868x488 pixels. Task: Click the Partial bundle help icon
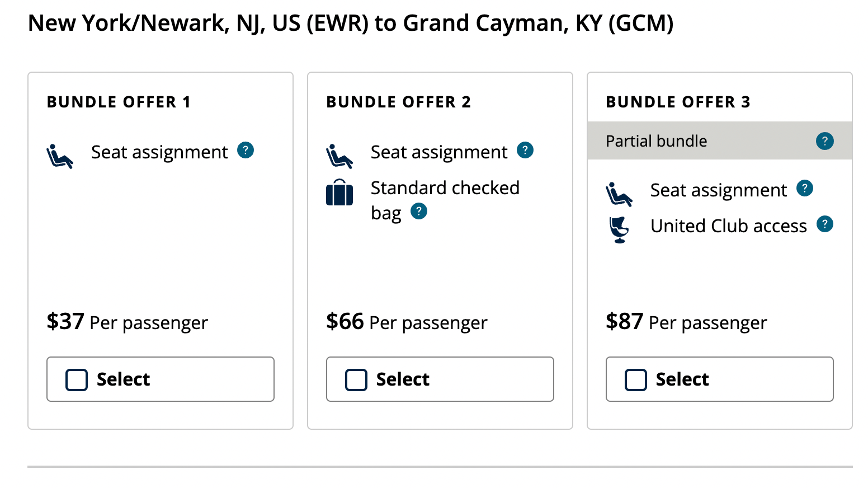pos(824,141)
